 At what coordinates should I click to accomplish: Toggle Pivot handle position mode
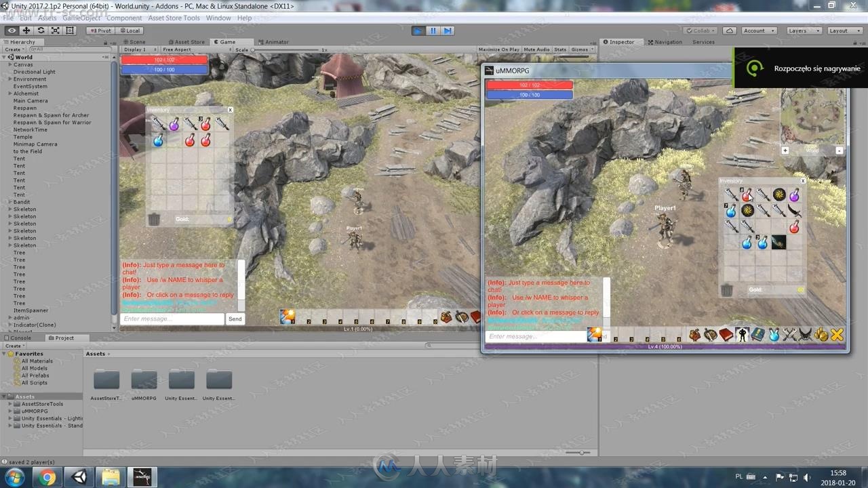tap(100, 30)
